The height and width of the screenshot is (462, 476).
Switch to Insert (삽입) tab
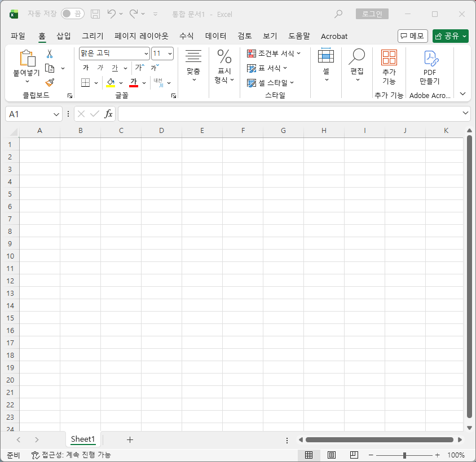click(x=63, y=36)
